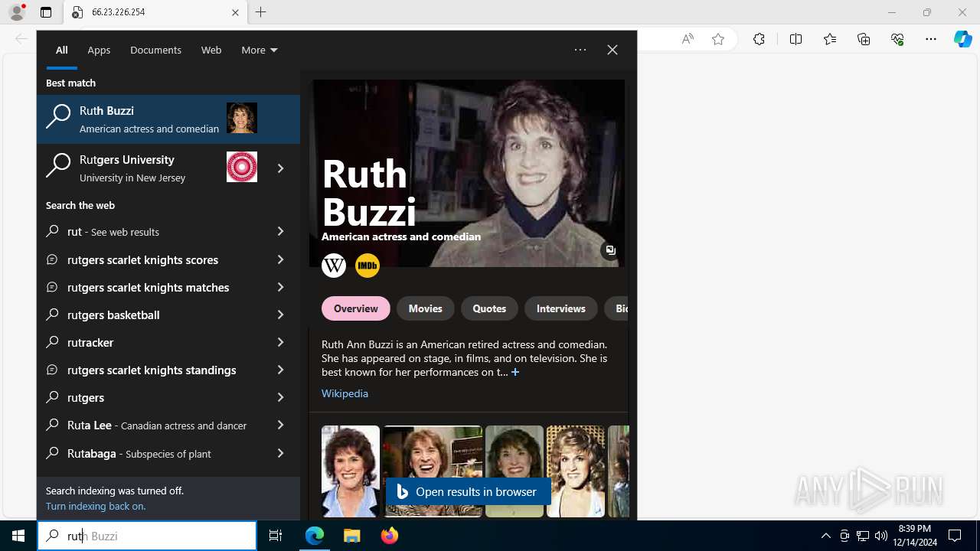980x551 pixels.
Task: Open the notification center icon
Action: coord(955,536)
